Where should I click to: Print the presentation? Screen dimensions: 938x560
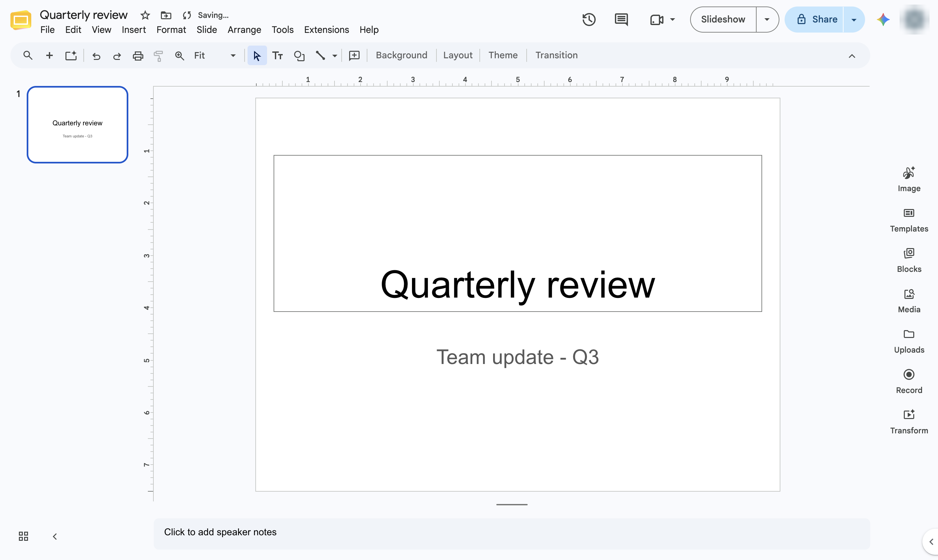coord(138,56)
